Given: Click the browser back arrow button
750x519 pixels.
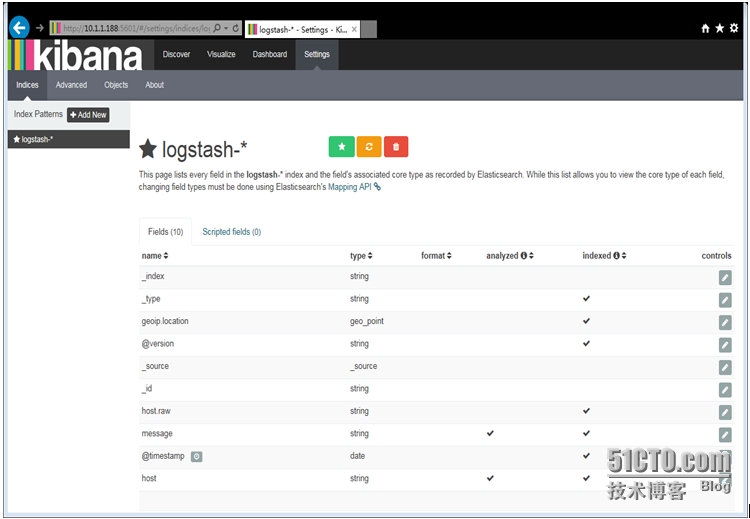Looking at the screenshot, I should click(19, 28).
